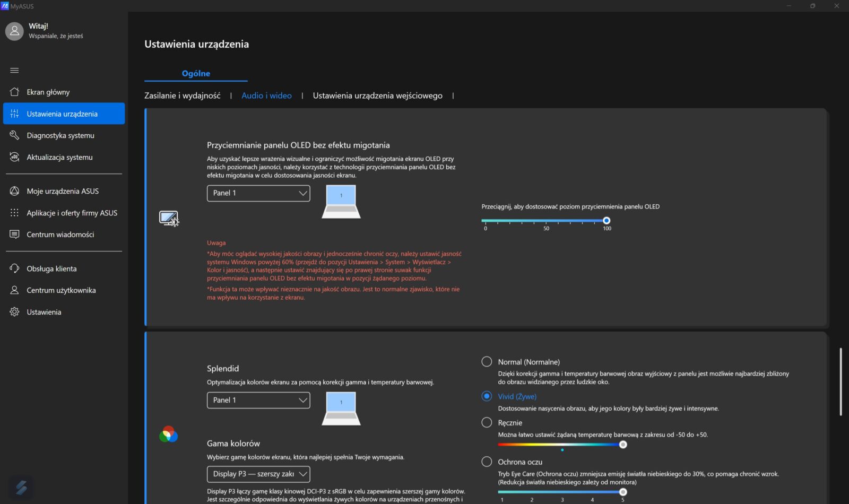Viewport: 849px width, 504px height.
Task: Open Ustawienia gear icon in sidebar
Action: [14, 312]
